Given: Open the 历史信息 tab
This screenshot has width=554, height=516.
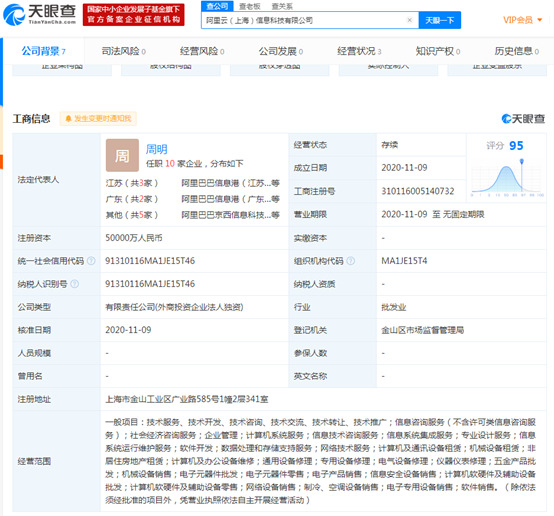Looking at the screenshot, I should tap(517, 51).
